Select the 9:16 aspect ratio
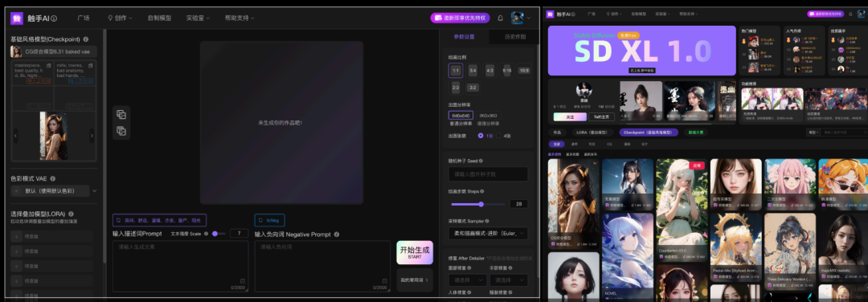The height and width of the screenshot is (302, 868). click(x=507, y=71)
